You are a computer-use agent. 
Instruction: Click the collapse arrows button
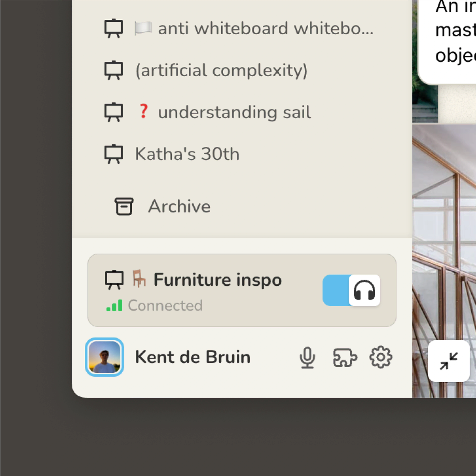[x=449, y=361]
